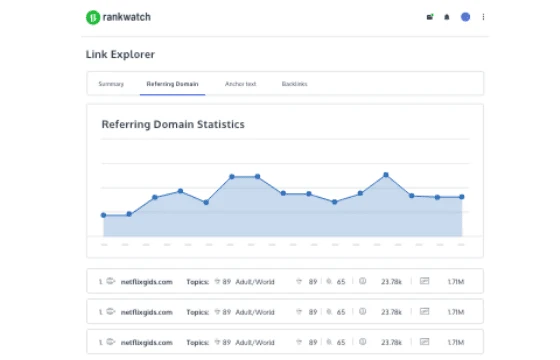The height and width of the screenshot is (360, 560).
Task: Open netflixgids.com link in first row
Action: pyautogui.click(x=146, y=282)
